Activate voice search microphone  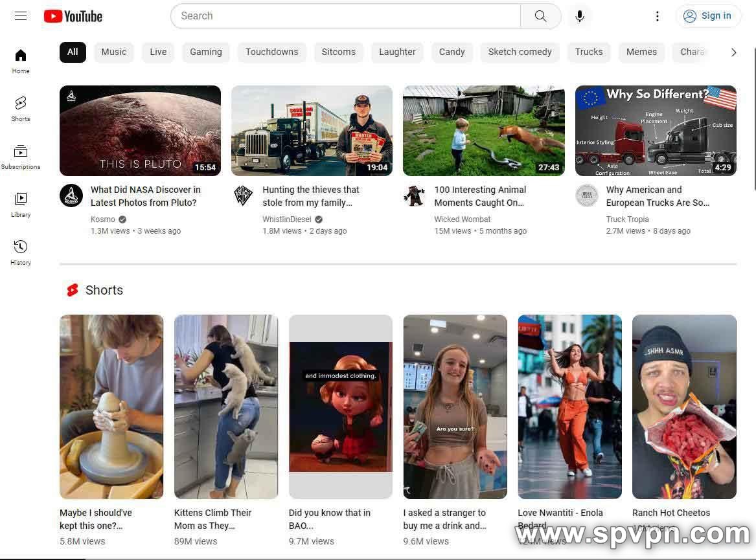(x=580, y=16)
